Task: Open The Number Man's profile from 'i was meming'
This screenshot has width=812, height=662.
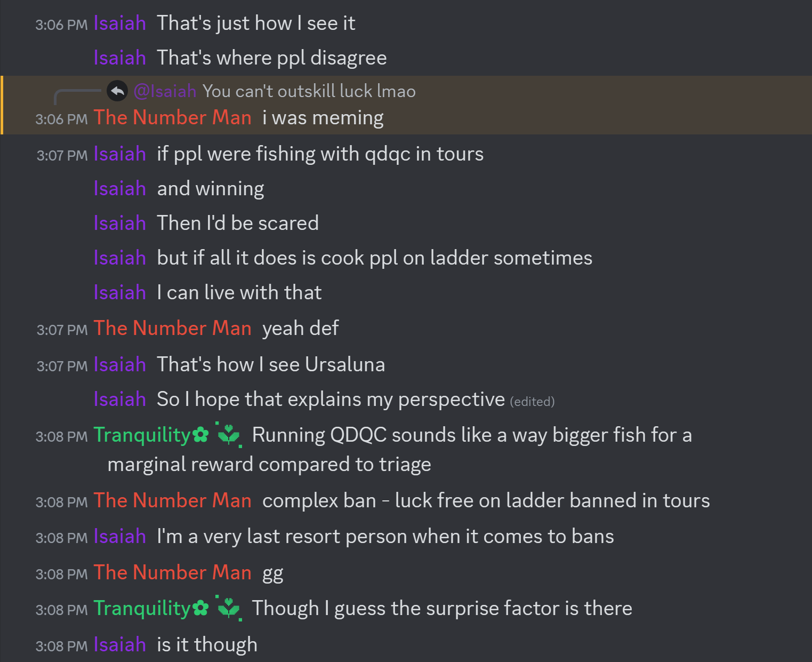Action: point(172,118)
